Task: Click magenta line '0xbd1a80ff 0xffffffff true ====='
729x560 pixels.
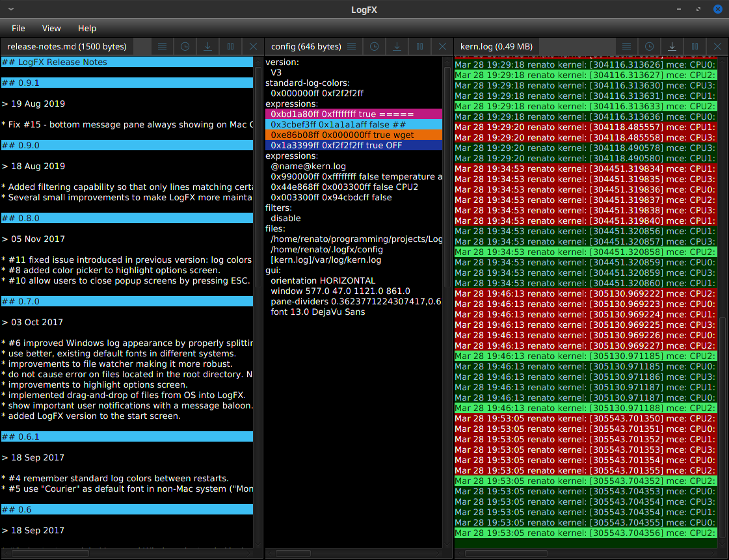Action: [x=354, y=114]
